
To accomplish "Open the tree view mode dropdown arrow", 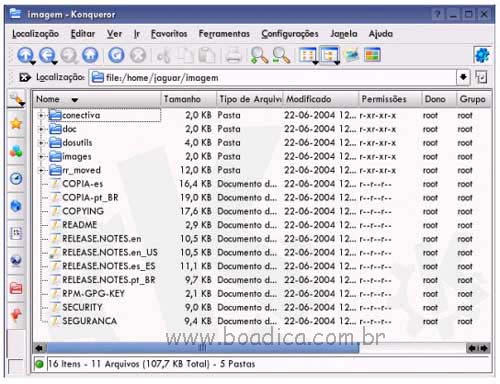I will 337,63.
